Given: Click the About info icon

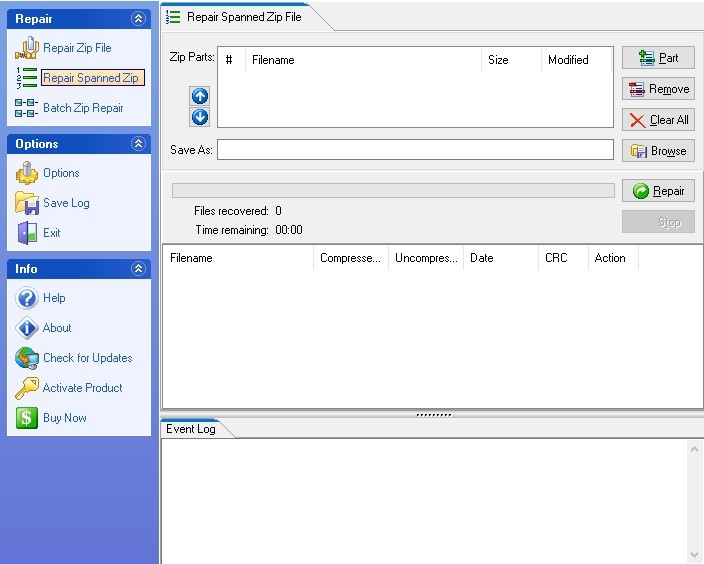Looking at the screenshot, I should point(26,328).
